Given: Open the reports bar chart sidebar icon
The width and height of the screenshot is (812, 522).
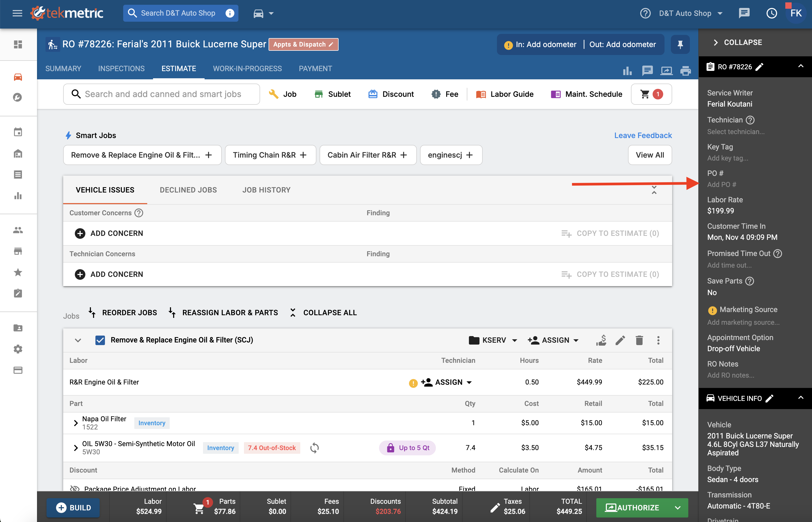Looking at the screenshot, I should coord(18,196).
